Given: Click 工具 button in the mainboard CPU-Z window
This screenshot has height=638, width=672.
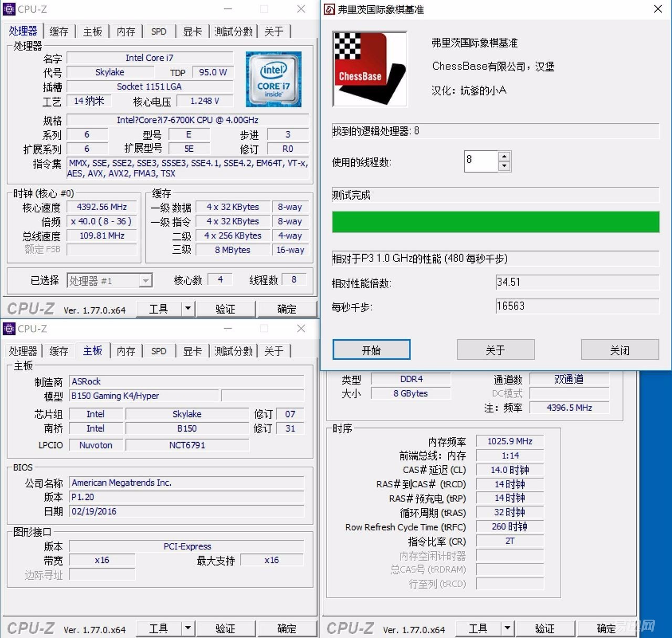Looking at the screenshot, I should click(159, 628).
